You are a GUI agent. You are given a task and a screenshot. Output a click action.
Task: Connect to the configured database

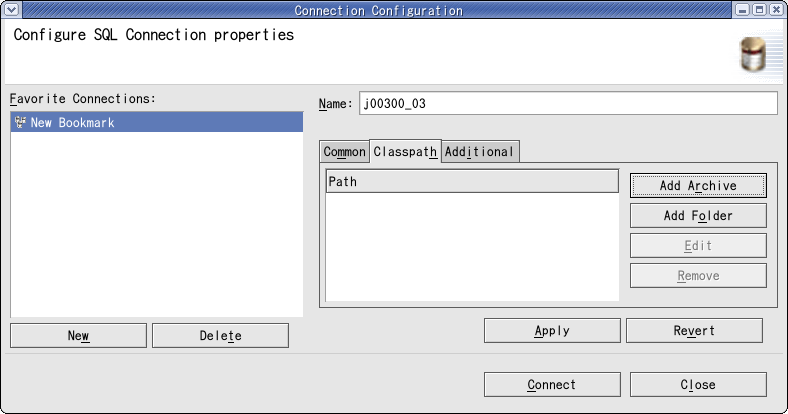pyautogui.click(x=552, y=385)
